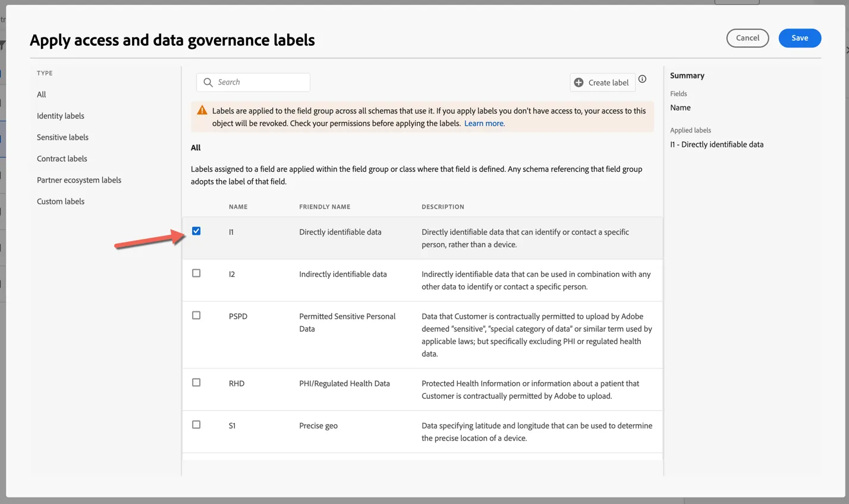Click the PSPD label name
The width and height of the screenshot is (849, 504).
(x=238, y=317)
